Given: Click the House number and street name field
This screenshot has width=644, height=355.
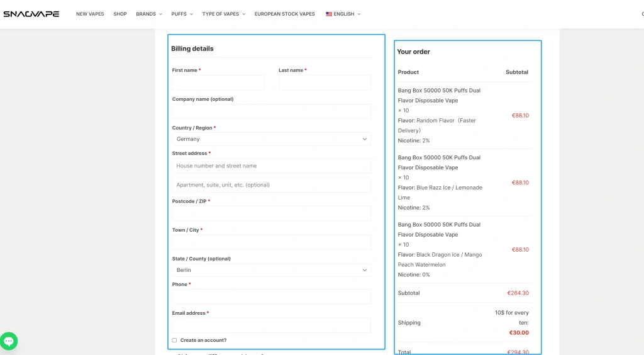Looking at the screenshot, I should (272, 166).
